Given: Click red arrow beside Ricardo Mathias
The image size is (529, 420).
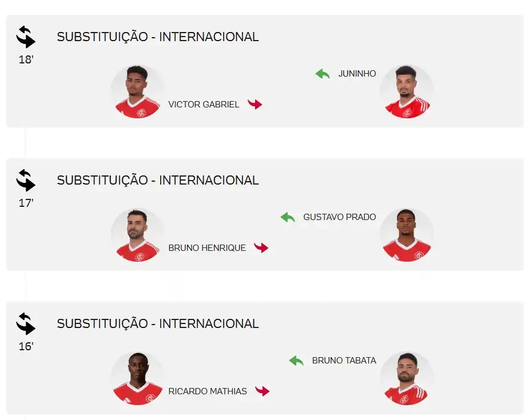Looking at the screenshot, I should (x=262, y=391).
